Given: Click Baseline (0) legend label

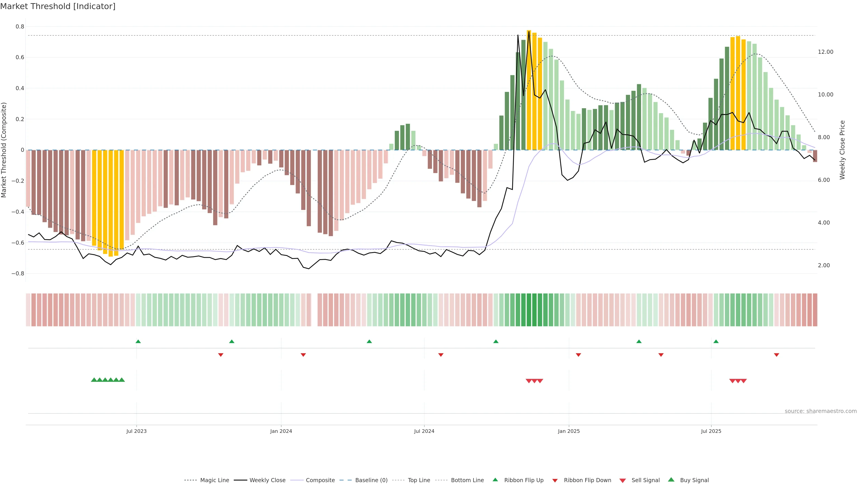Looking at the screenshot, I should click(x=371, y=480).
